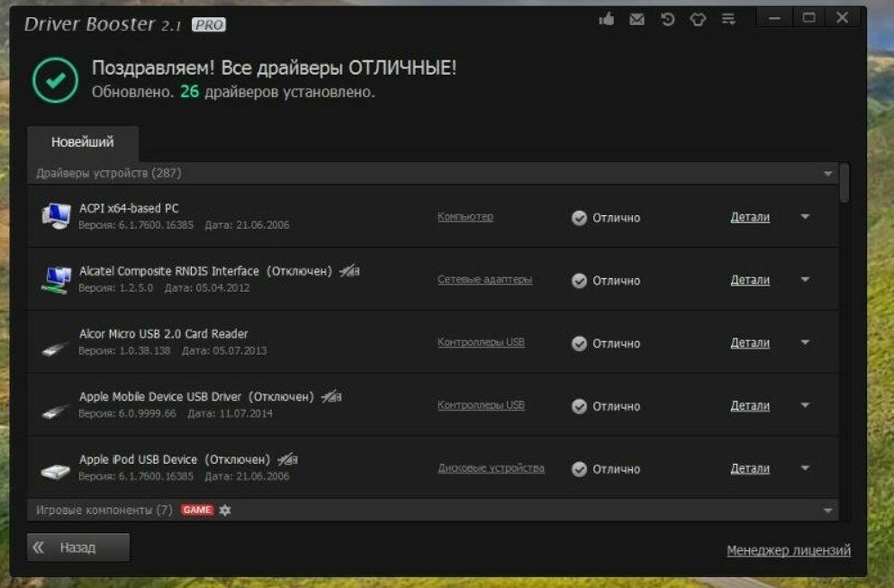Viewport: 894px width, 588px height.
Task: Click the red GAME badge
Action: [x=197, y=510]
